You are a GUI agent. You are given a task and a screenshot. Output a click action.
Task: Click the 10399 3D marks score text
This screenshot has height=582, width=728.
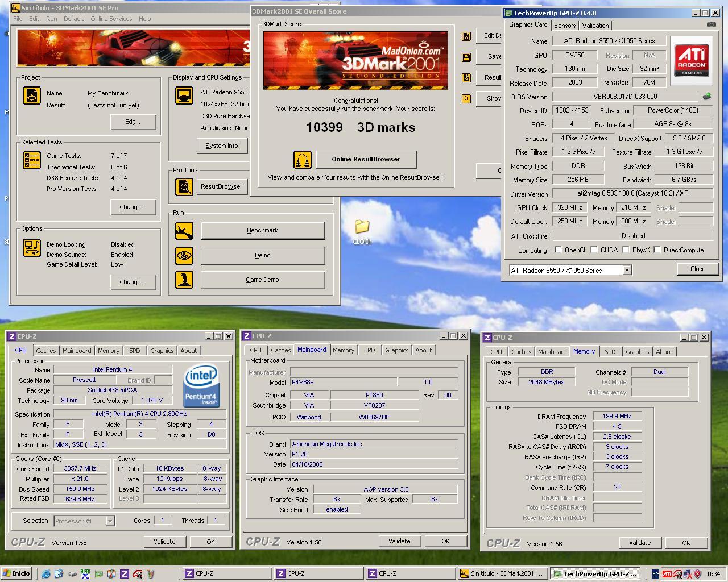pyautogui.click(x=361, y=127)
